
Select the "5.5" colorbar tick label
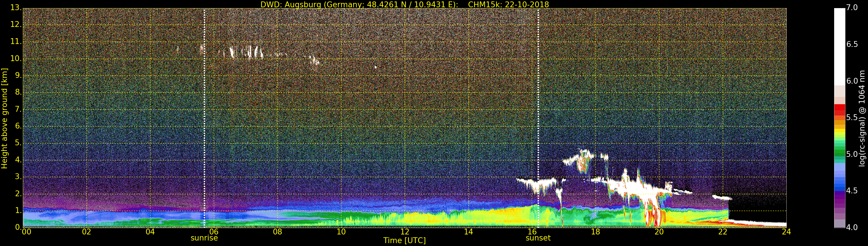pyautogui.click(x=852, y=118)
